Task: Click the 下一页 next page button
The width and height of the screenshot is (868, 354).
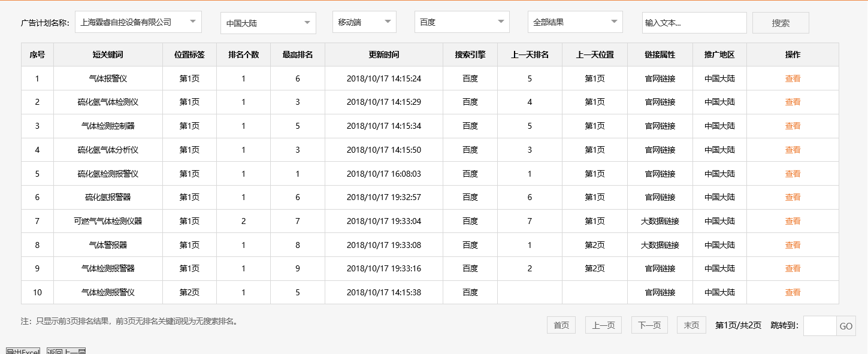Action: [x=649, y=325]
